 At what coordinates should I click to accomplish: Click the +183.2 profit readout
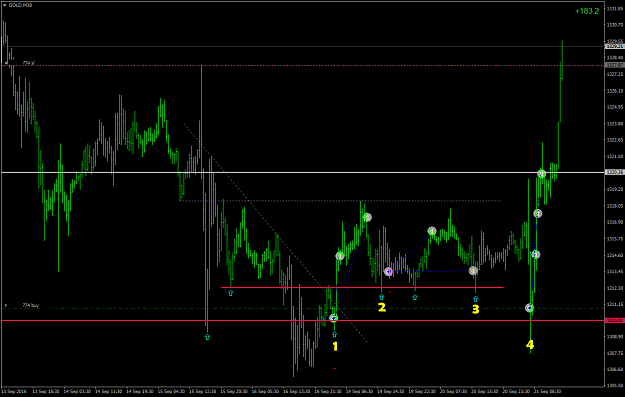coord(587,11)
